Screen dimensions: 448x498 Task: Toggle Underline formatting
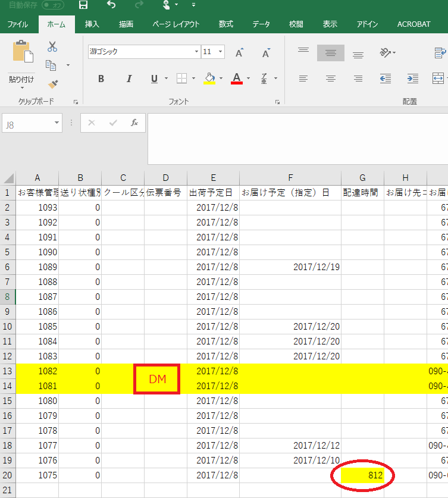[x=154, y=79]
